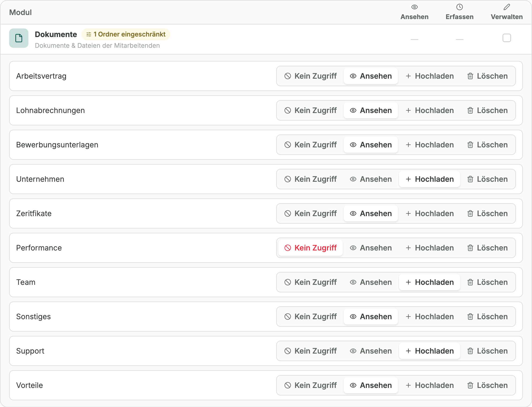Click the Dokumente module file icon
The image size is (532, 407).
click(x=19, y=38)
